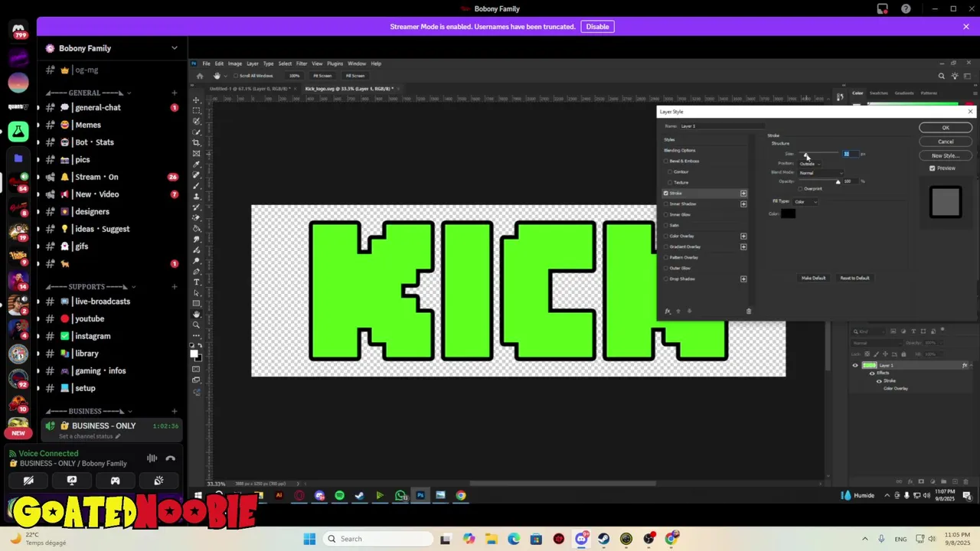The image size is (980, 551).
Task: Uncheck the Stroke effect checkbox
Action: point(666,194)
